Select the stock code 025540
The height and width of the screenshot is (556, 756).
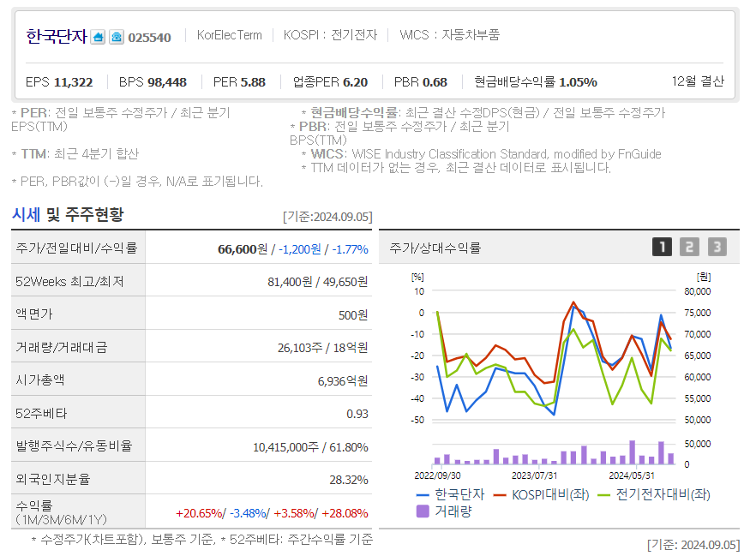pyautogui.click(x=149, y=38)
